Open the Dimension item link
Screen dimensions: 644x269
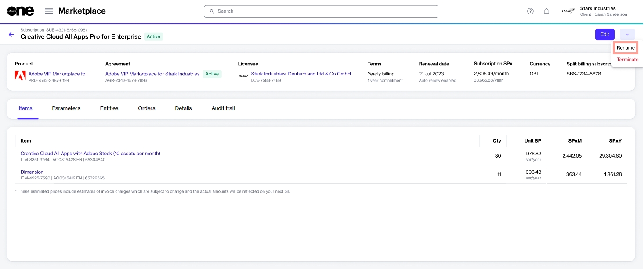(32, 172)
